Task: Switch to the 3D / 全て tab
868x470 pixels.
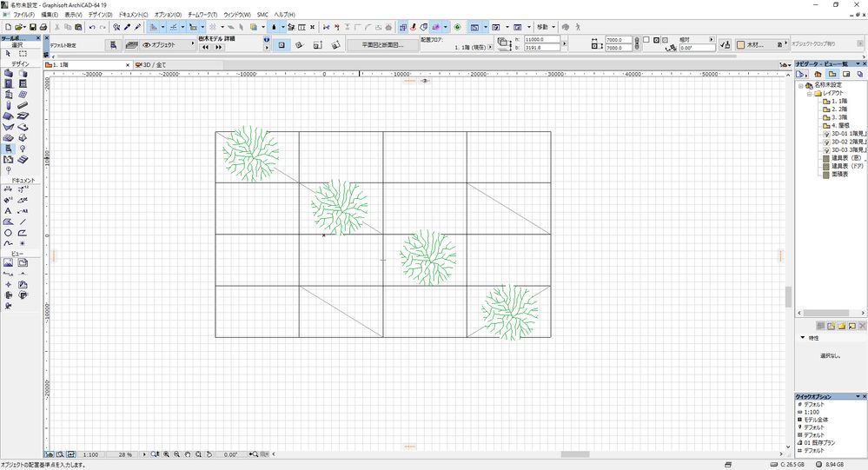Action: 155,65
